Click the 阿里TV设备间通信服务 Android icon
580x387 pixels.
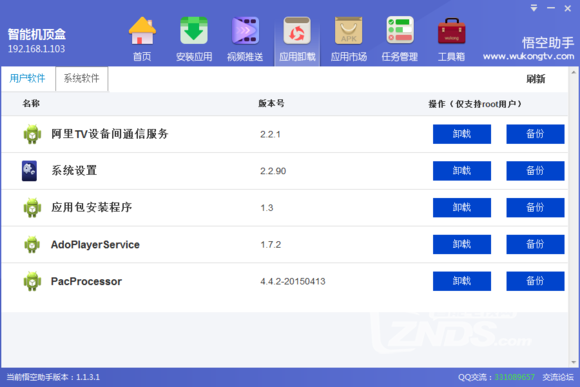pyautogui.click(x=32, y=134)
